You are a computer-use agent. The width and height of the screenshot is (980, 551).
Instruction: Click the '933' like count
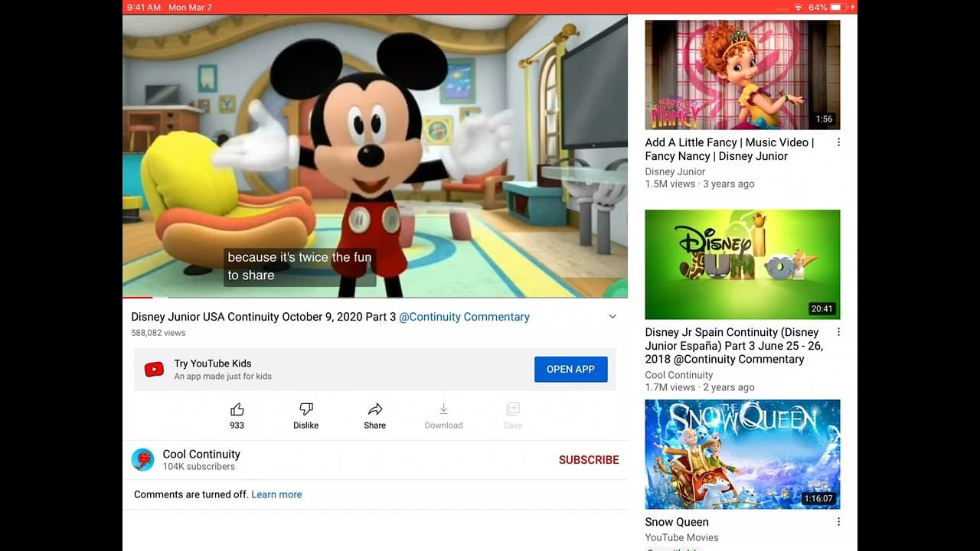tap(237, 425)
